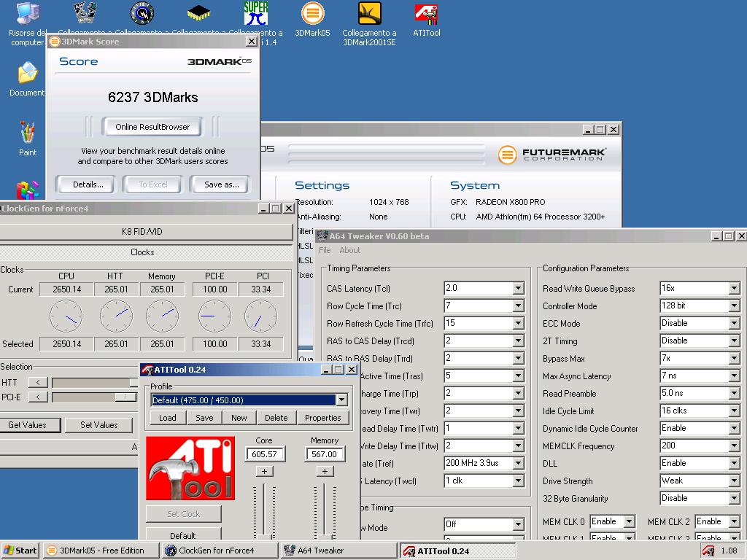Click the Default button in ATITool
Screen dimensions: 747x560
pyautogui.click(x=183, y=535)
